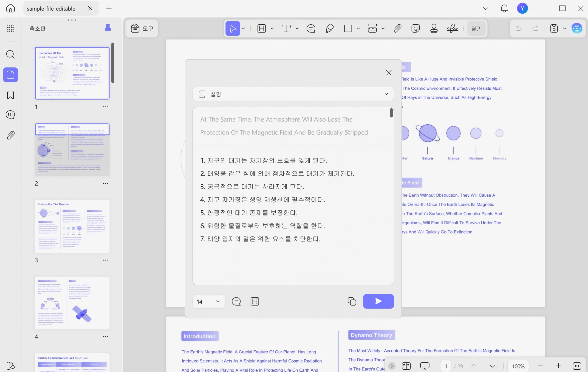The image size is (588, 372).
Task: Open the tab list chevron dropdown
Action: click(486, 9)
